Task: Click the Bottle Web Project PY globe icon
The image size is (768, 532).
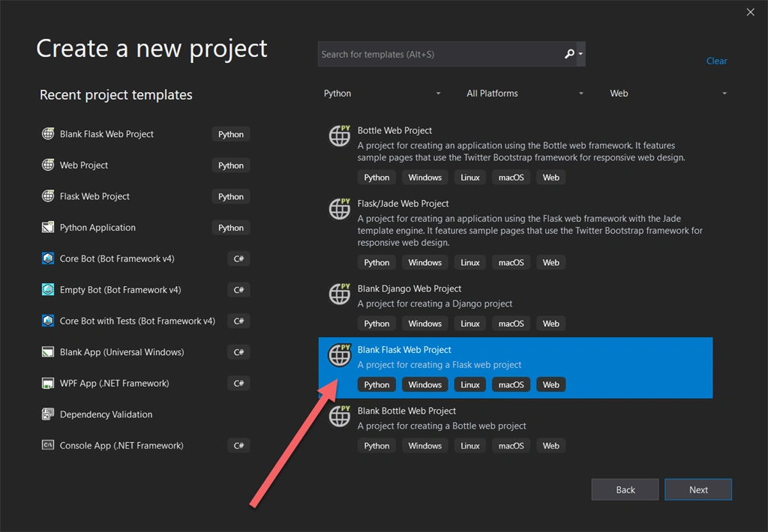Action: (340, 136)
